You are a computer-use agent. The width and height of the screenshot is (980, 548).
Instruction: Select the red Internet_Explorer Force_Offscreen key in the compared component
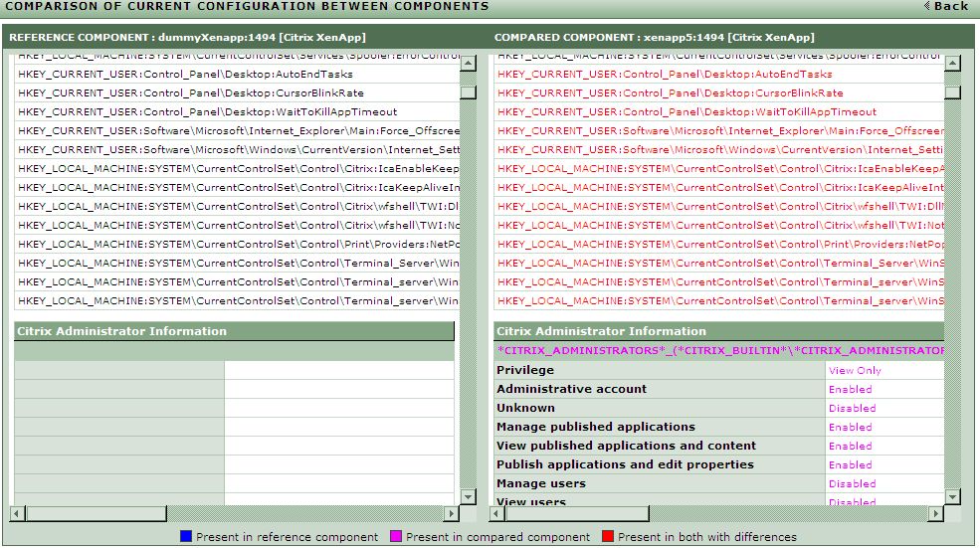tap(720, 130)
